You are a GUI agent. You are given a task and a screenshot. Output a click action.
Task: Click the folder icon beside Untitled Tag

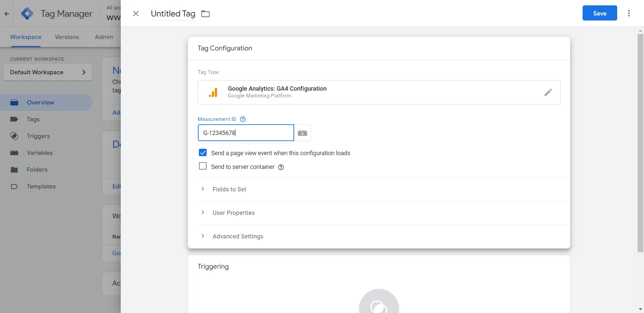pos(205,14)
